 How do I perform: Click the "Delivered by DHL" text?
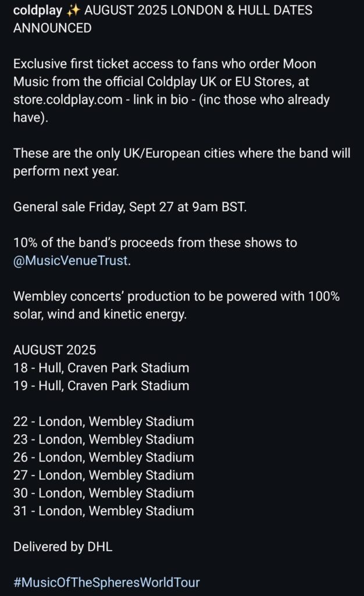(x=63, y=547)
